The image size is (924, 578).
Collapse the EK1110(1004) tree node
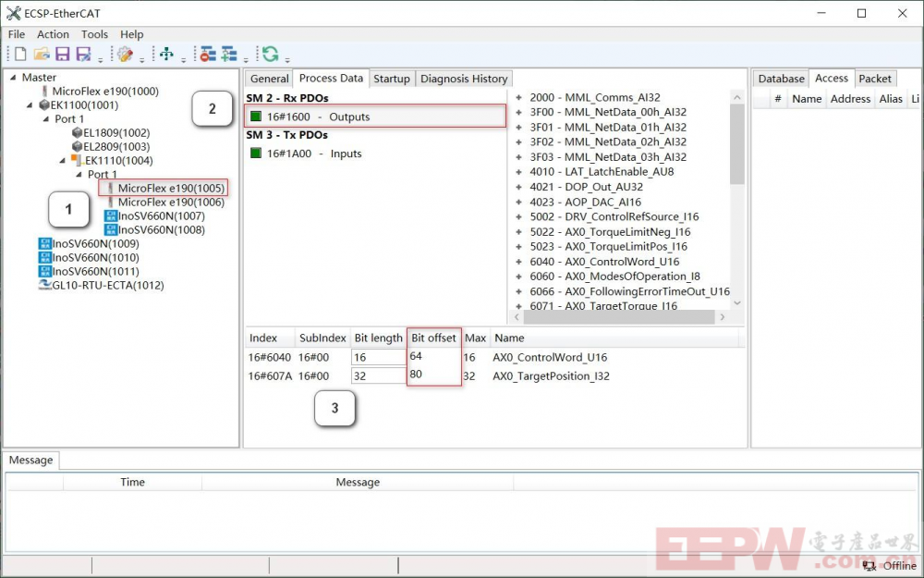click(63, 160)
